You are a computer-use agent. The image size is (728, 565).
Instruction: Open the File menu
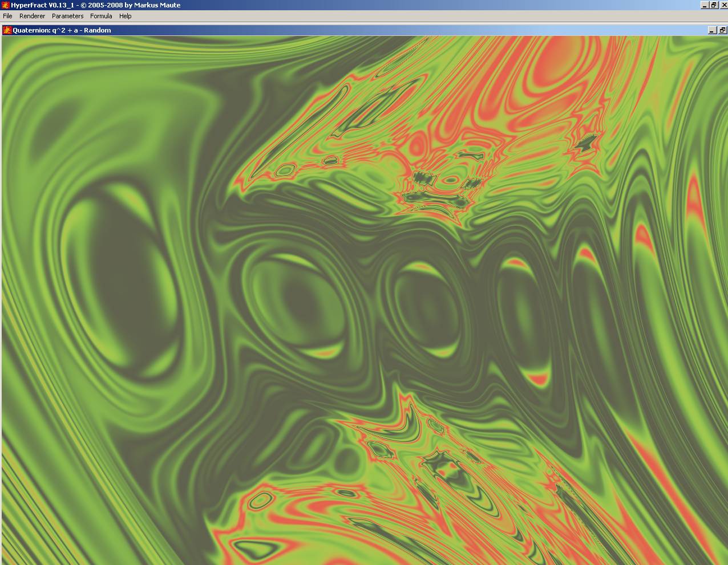(x=8, y=16)
